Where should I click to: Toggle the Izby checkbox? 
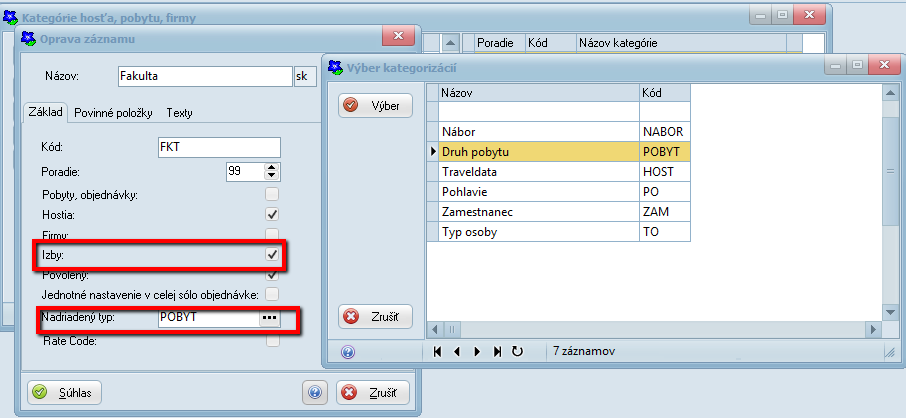point(272,255)
